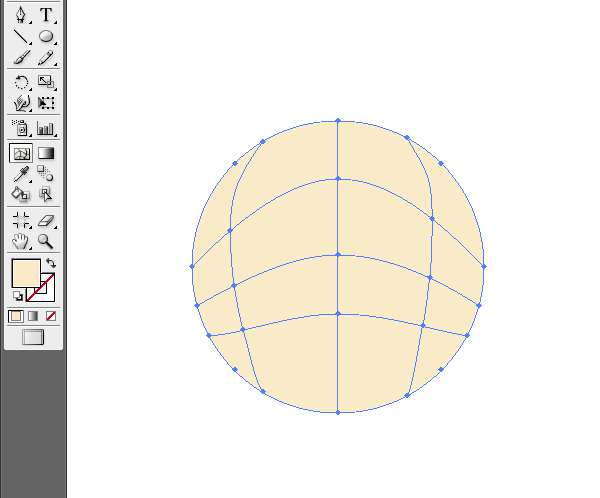Choose the Blend tool

pyautogui.click(x=45, y=173)
